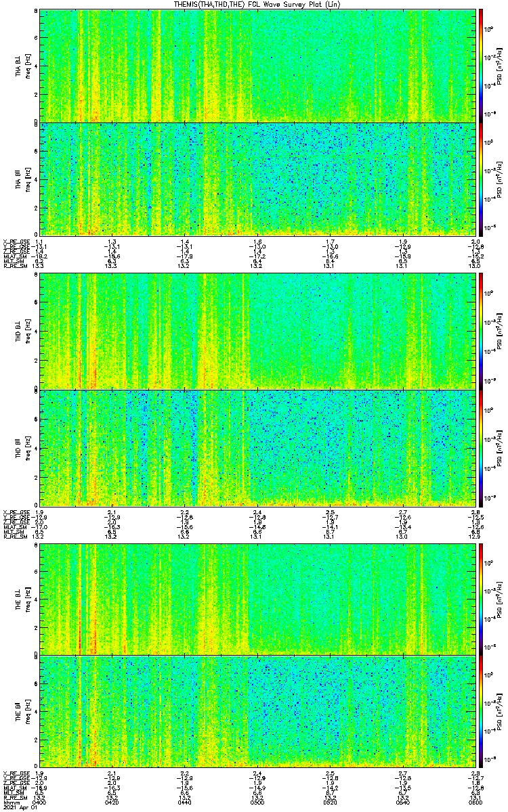
Task: Click the PSD [nT²/Hz] label beside THD B-parallel
Action: pyautogui.click(x=500, y=447)
